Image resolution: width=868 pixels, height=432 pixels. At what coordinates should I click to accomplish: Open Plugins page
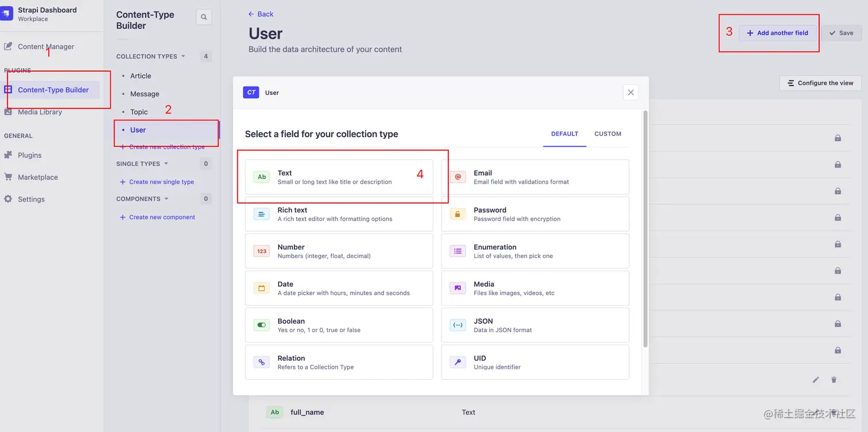tap(29, 155)
